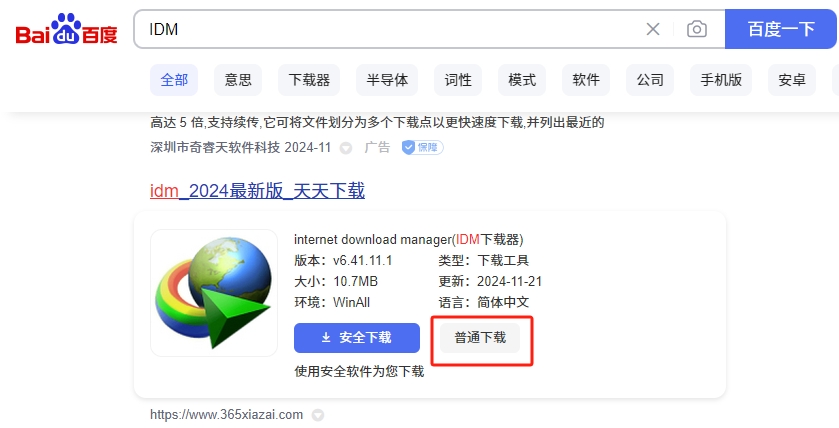
Task: Click the 深圳市奇睿天软件科技 advertiser name
Action: tap(215, 147)
